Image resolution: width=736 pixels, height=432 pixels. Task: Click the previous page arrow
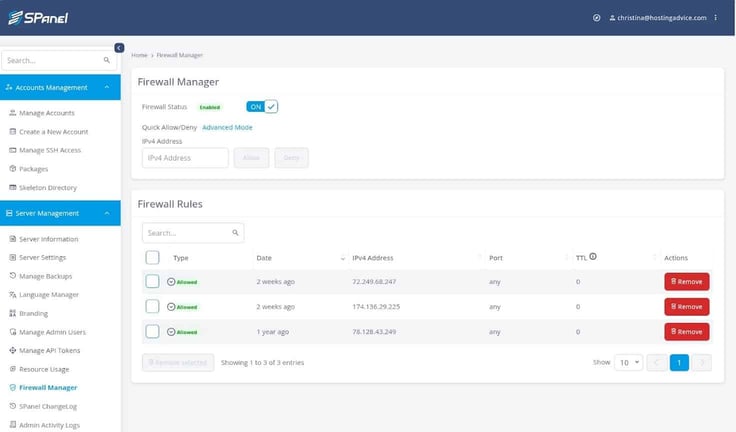pyautogui.click(x=657, y=363)
